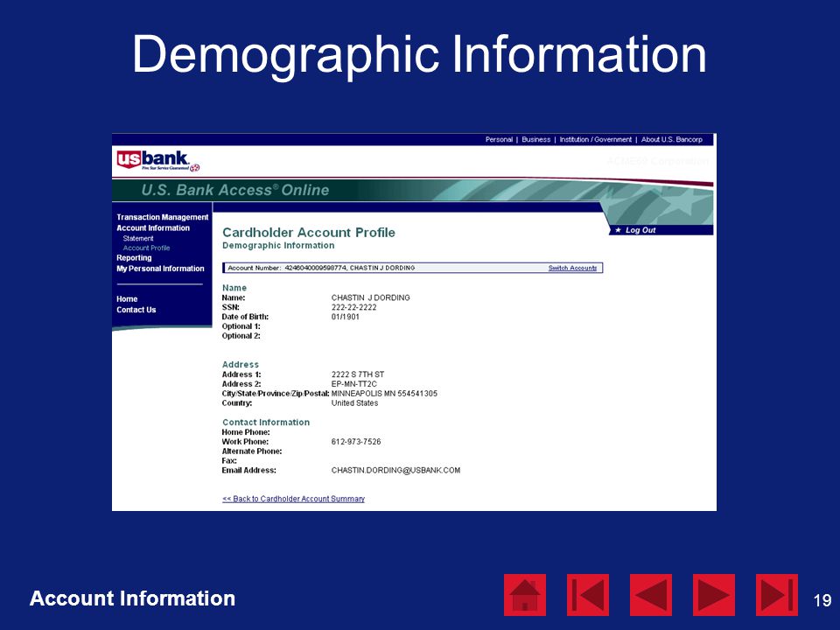Open My Personal Information menu
This screenshot has width=840, height=630.
click(160, 269)
